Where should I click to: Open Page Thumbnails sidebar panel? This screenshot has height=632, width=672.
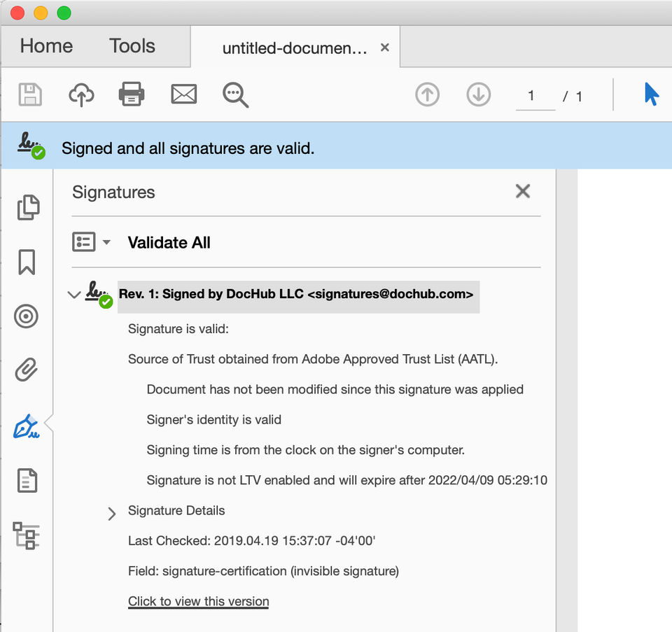(x=27, y=207)
